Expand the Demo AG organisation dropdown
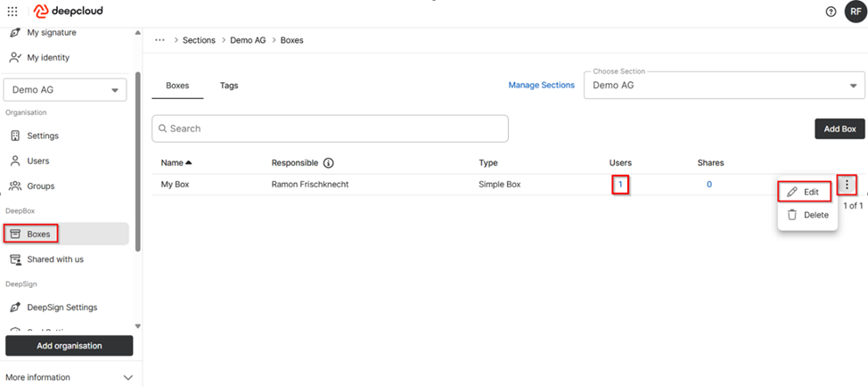This screenshot has width=868, height=387. [x=66, y=90]
